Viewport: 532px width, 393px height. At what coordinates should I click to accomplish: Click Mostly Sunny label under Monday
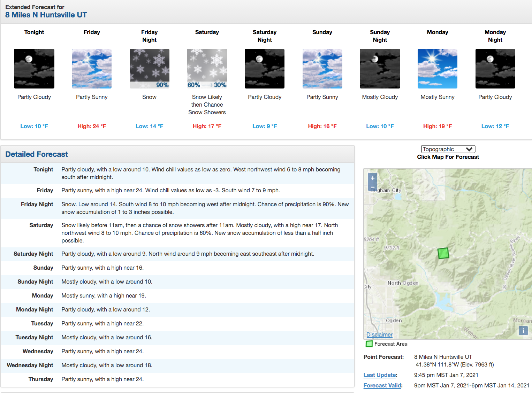[x=438, y=97]
